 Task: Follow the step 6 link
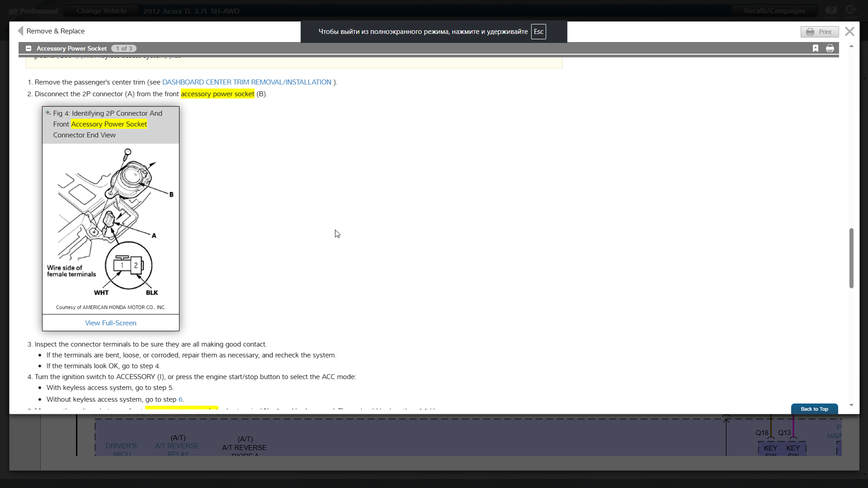[x=180, y=399]
